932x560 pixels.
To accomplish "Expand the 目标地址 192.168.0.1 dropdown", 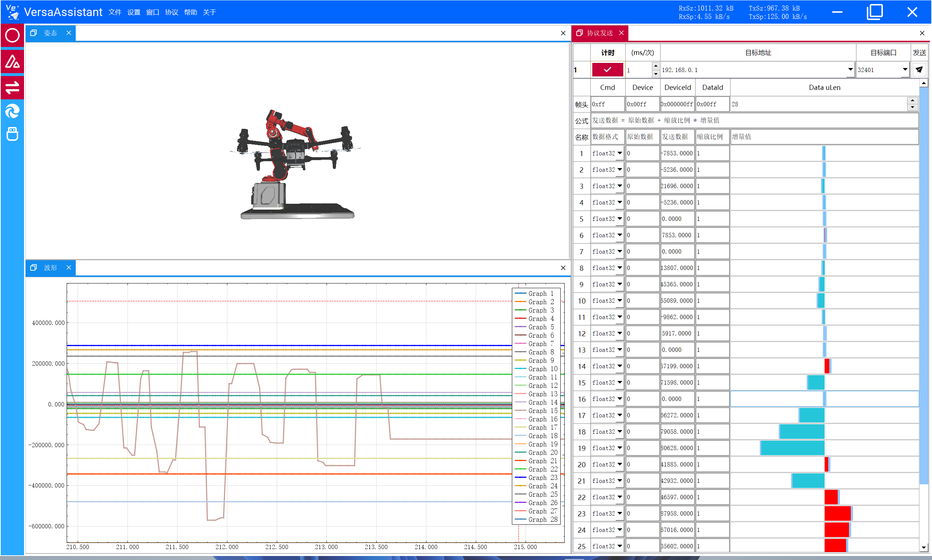I will (850, 69).
